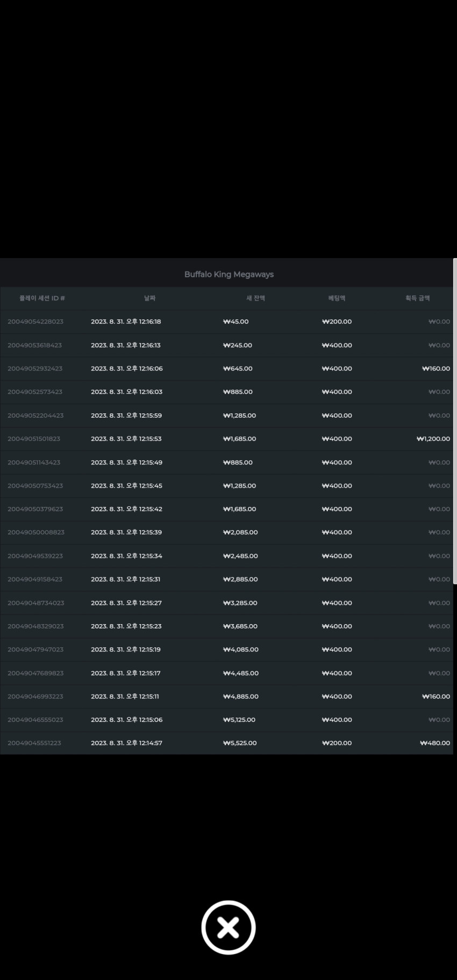Click the ₩0.00 win at 12:16:18
457x980 pixels.
(x=439, y=321)
